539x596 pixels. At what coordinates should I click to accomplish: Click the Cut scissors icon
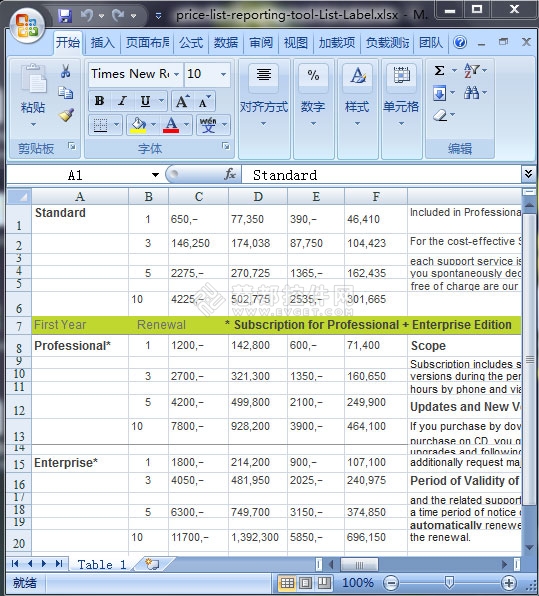pyautogui.click(x=66, y=71)
